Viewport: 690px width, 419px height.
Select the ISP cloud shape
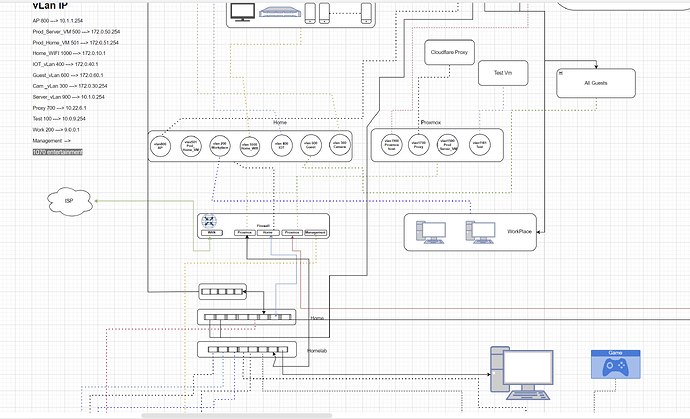[x=70, y=201]
